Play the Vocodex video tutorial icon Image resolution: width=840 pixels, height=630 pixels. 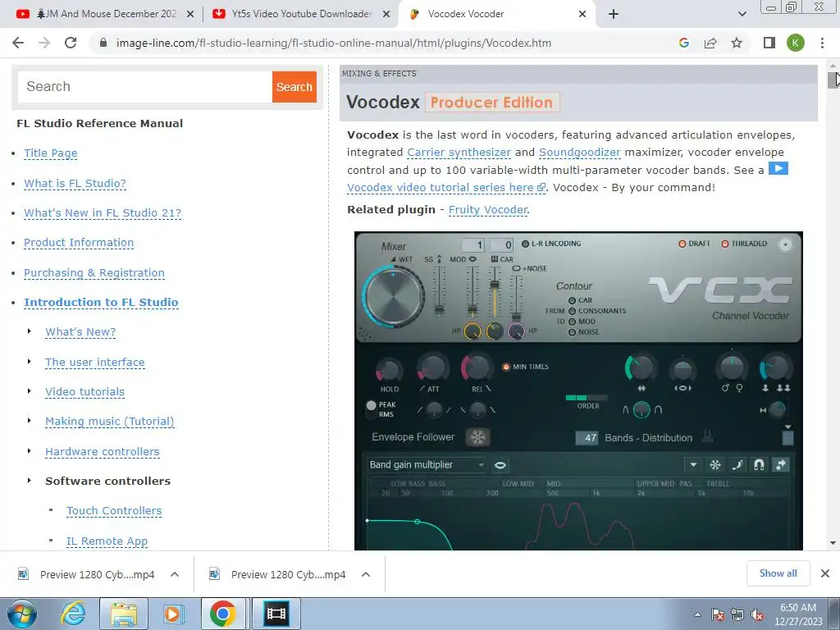click(778, 169)
